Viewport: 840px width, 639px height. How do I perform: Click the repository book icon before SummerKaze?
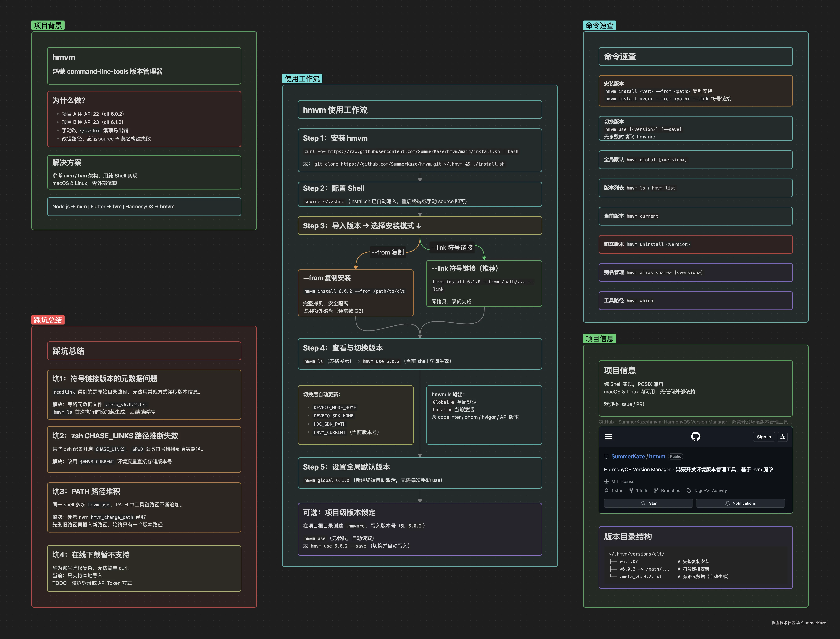pyautogui.click(x=606, y=456)
